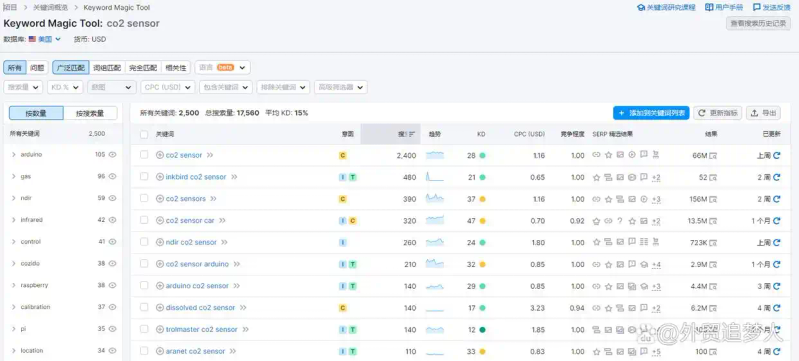The width and height of the screenshot is (799, 361).
Task: Select the 完全匹配 exact match tab
Action: (x=143, y=67)
